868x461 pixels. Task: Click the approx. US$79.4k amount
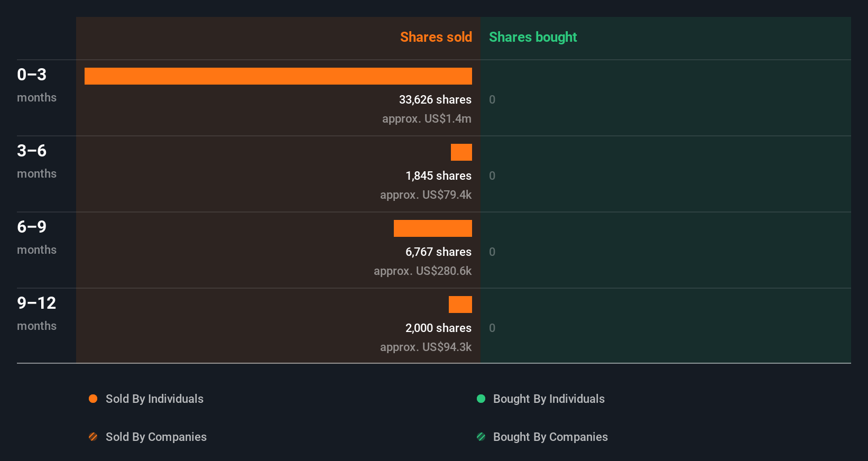coord(426,195)
